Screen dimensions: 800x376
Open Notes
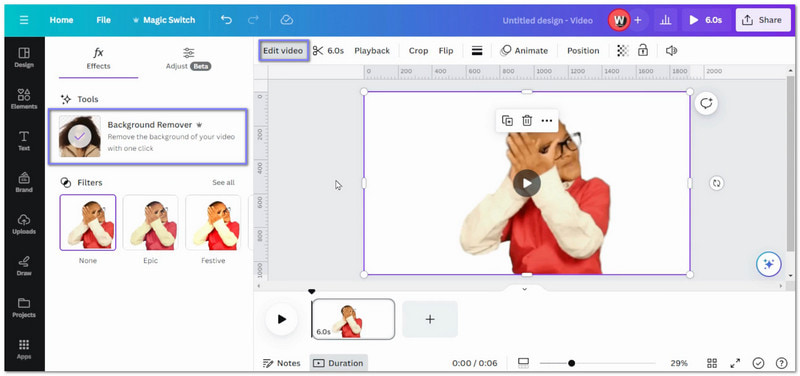pyautogui.click(x=282, y=363)
